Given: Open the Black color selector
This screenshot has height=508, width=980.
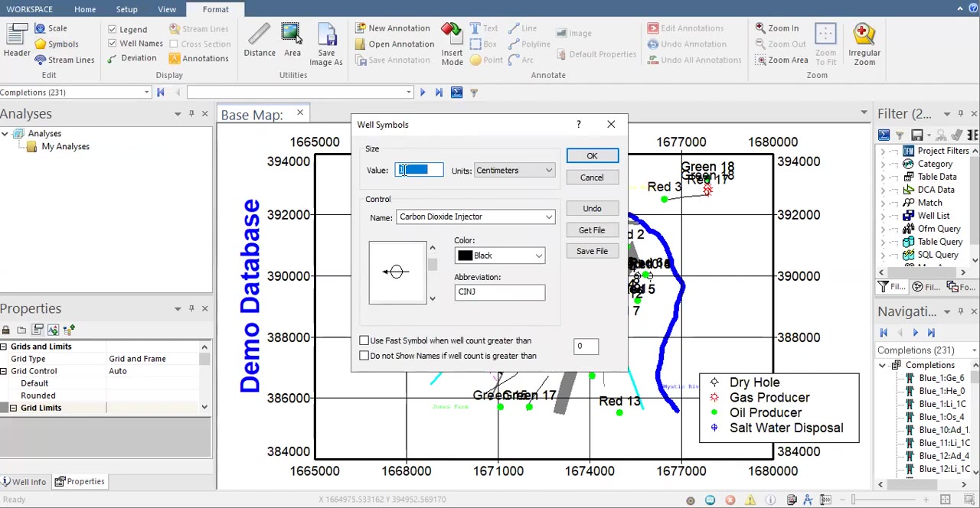Looking at the screenshot, I should tap(499, 256).
